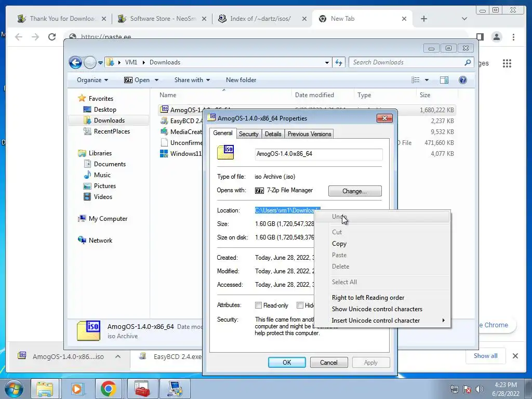This screenshot has width=532, height=399.
Task: Click Show all downloads link
Action: click(485, 356)
